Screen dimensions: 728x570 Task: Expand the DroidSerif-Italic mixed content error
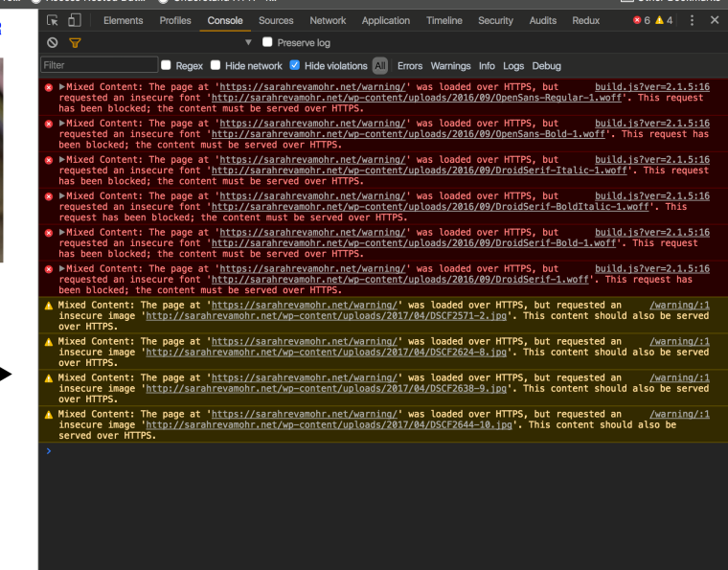(x=63, y=160)
